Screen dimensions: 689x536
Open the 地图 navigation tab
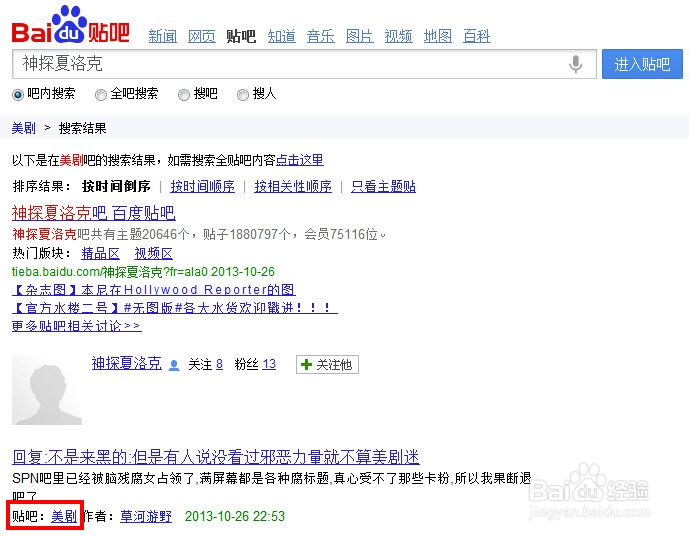[438, 36]
